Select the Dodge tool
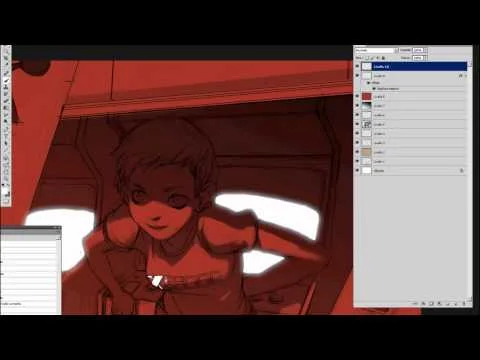 pyautogui.click(x=6, y=122)
